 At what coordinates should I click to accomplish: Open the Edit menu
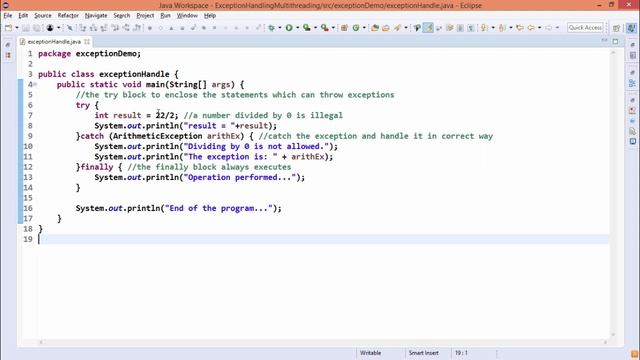pyautogui.click(x=23, y=16)
